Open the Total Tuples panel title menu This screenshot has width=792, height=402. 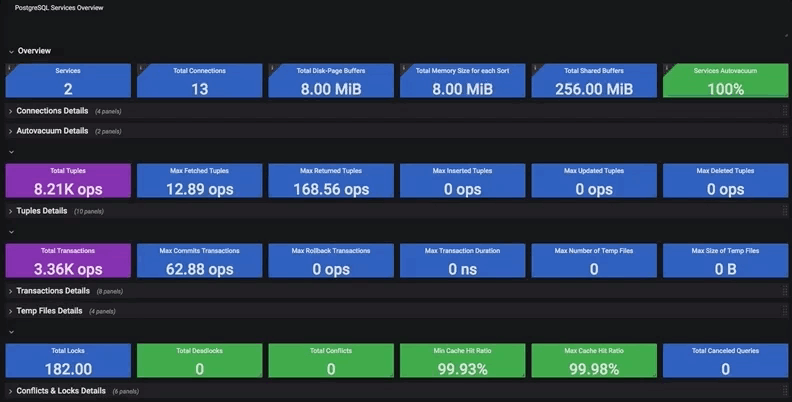(x=68, y=171)
